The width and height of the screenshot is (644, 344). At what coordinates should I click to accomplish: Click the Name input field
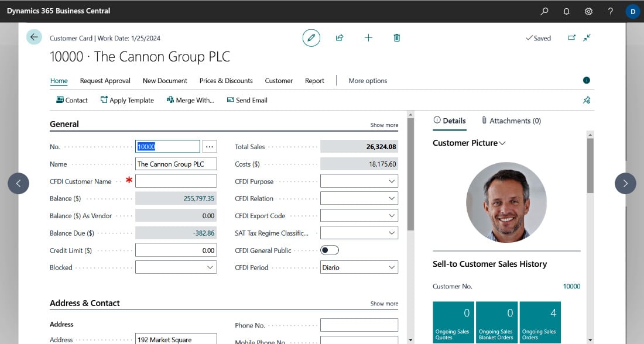[x=176, y=164]
